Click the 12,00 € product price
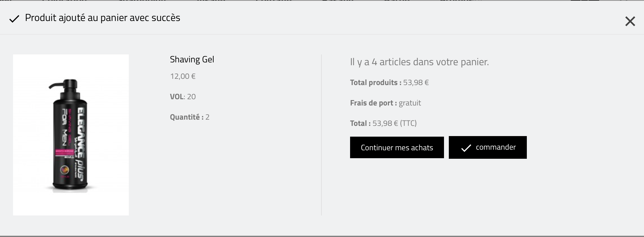The height and width of the screenshot is (237, 644). [183, 76]
